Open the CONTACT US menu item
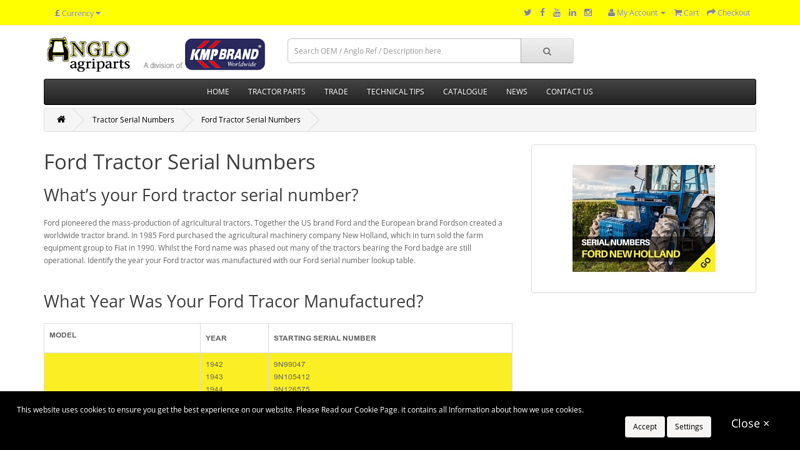Screen dimensions: 800x450 (569, 92)
